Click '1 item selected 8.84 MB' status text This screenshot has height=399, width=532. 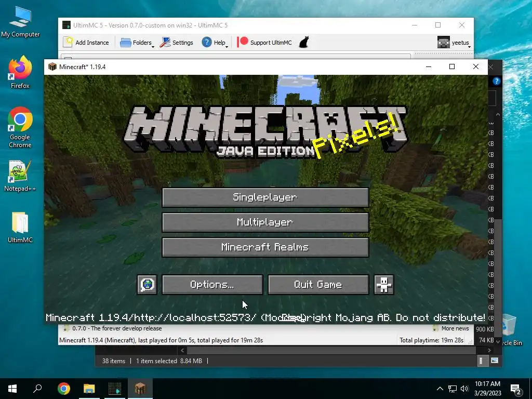pyautogui.click(x=169, y=361)
